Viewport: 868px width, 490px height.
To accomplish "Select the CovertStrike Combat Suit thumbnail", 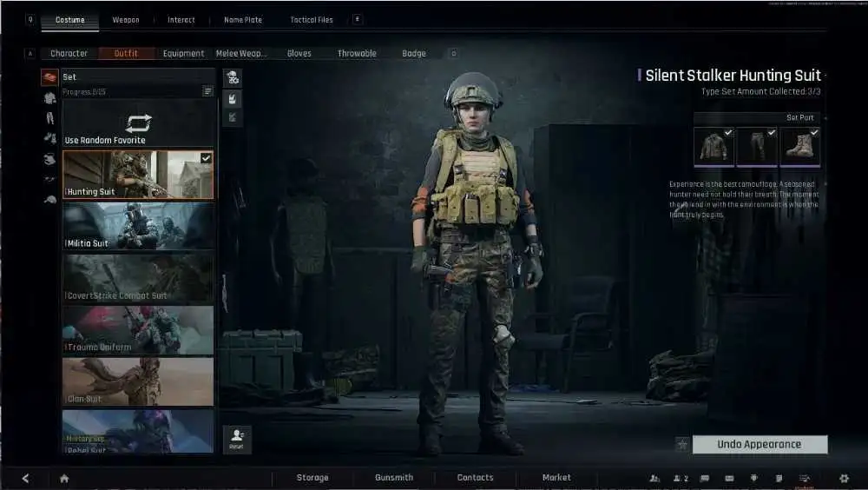I will 138,278.
